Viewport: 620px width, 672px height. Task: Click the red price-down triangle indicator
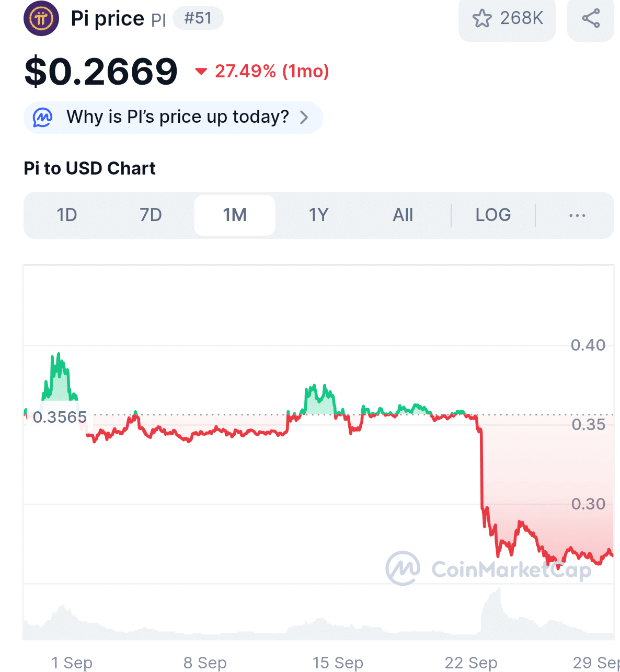(201, 71)
